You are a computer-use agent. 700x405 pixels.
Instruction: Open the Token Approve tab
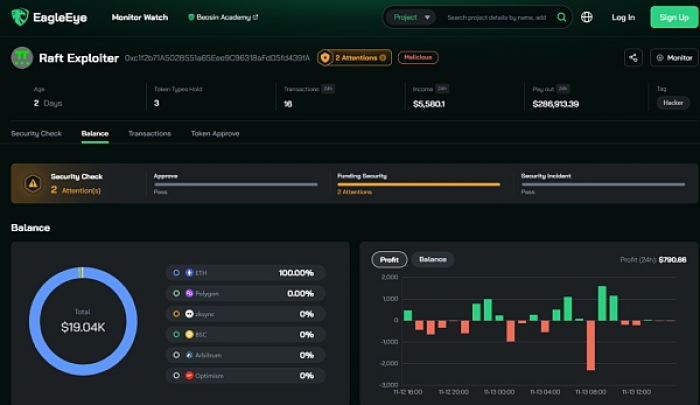tap(215, 134)
